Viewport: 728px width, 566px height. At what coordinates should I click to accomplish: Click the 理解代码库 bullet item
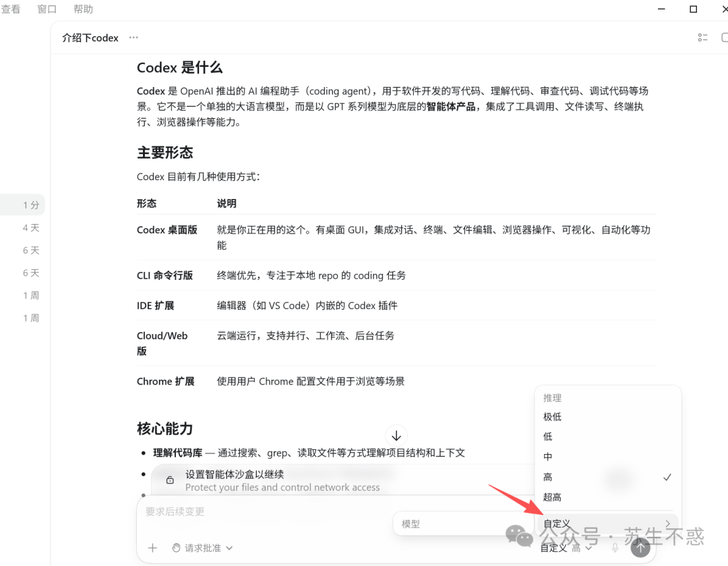click(x=309, y=453)
